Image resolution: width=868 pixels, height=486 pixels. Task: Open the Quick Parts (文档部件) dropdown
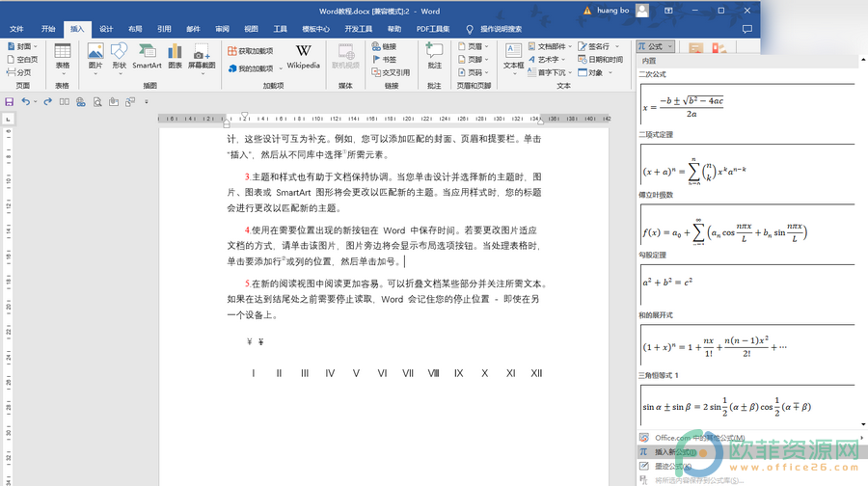pyautogui.click(x=551, y=46)
